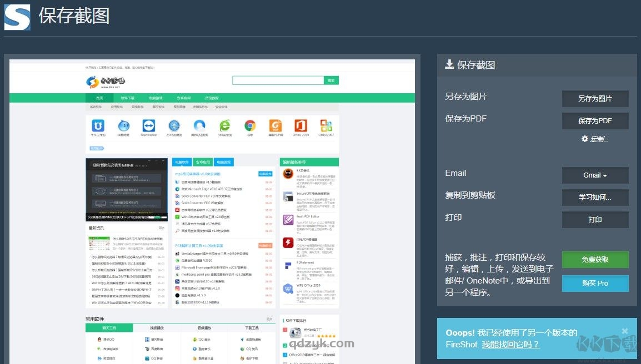Select the 安卓应用 navigation tab
The image size is (641, 364).
(x=203, y=161)
